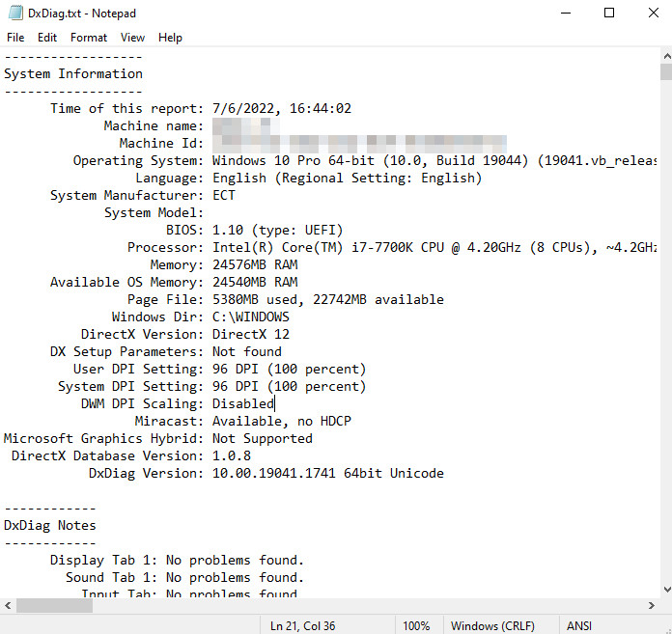
Task: Click status bar 'Windows (CRLF)' entry
Action: 492,626
